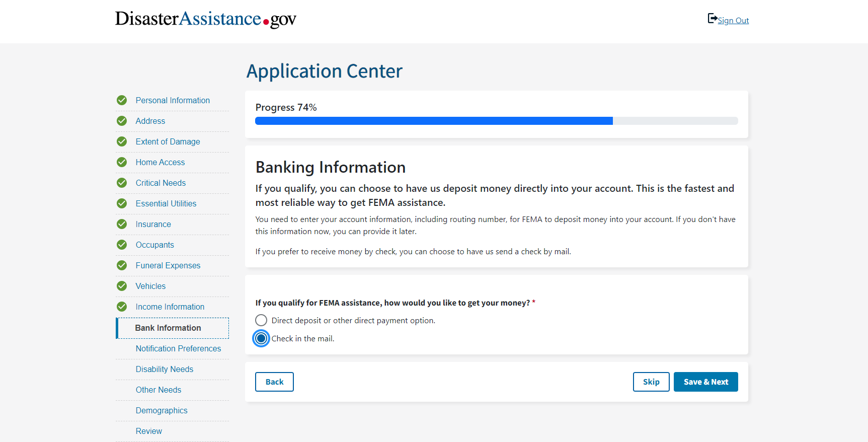Choose the Check in the mail radio button
868x442 pixels.
261,338
